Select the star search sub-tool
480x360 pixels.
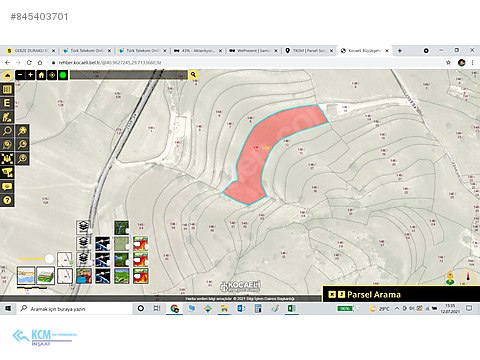click(x=22, y=131)
